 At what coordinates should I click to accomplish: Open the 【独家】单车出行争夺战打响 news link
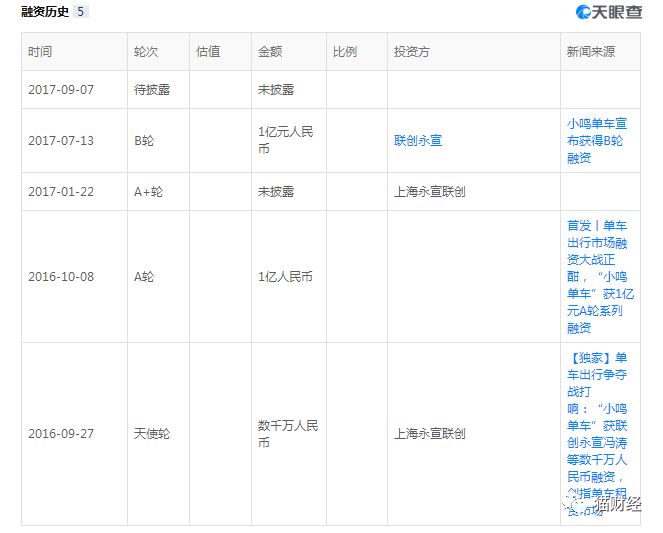click(597, 434)
